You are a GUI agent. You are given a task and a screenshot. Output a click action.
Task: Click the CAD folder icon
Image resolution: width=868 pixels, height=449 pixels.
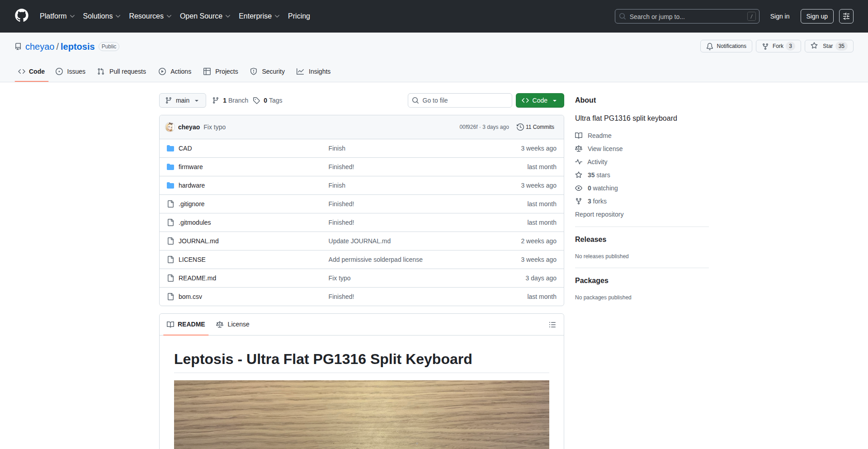click(170, 148)
